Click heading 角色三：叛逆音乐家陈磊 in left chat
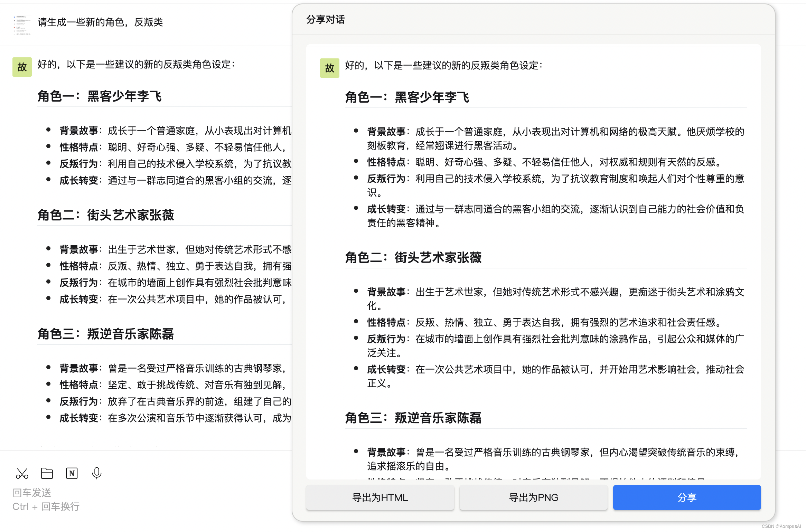The image size is (806, 532). point(106,334)
